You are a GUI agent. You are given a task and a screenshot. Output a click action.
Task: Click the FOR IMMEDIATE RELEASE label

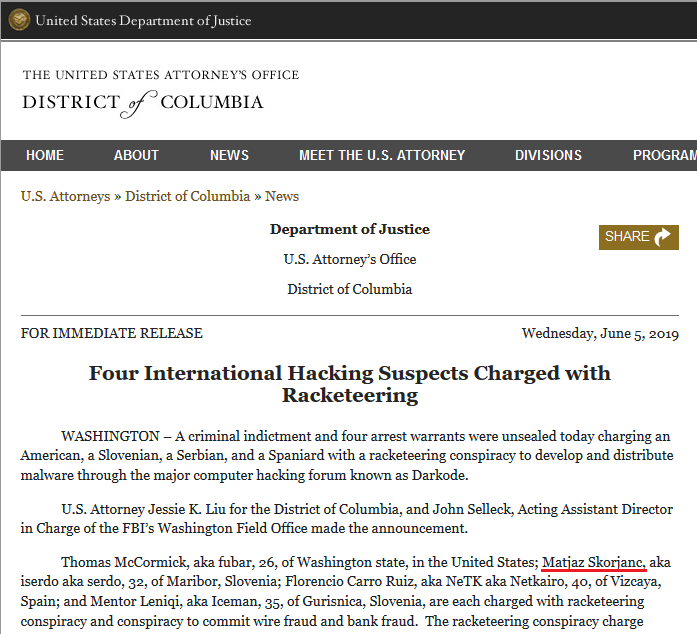(x=112, y=333)
